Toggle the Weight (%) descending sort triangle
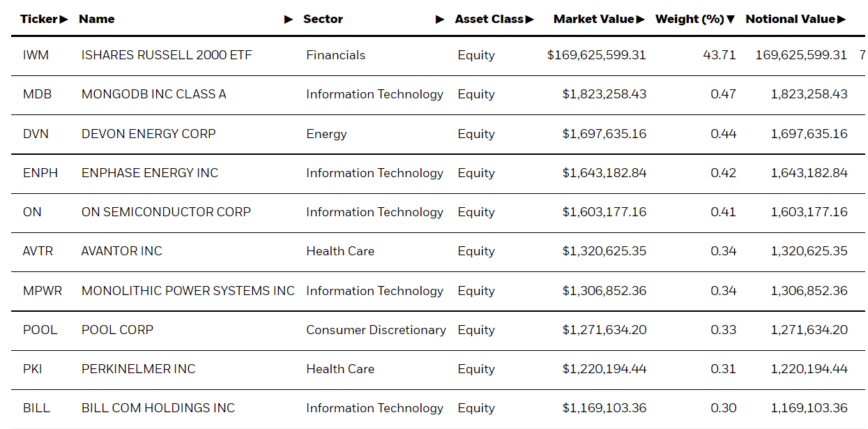 [731, 19]
